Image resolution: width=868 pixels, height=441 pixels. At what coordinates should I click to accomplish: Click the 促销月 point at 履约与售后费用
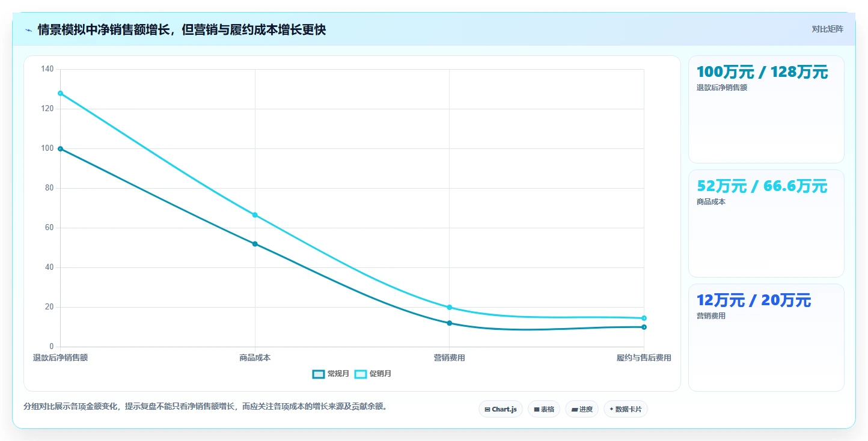644,318
